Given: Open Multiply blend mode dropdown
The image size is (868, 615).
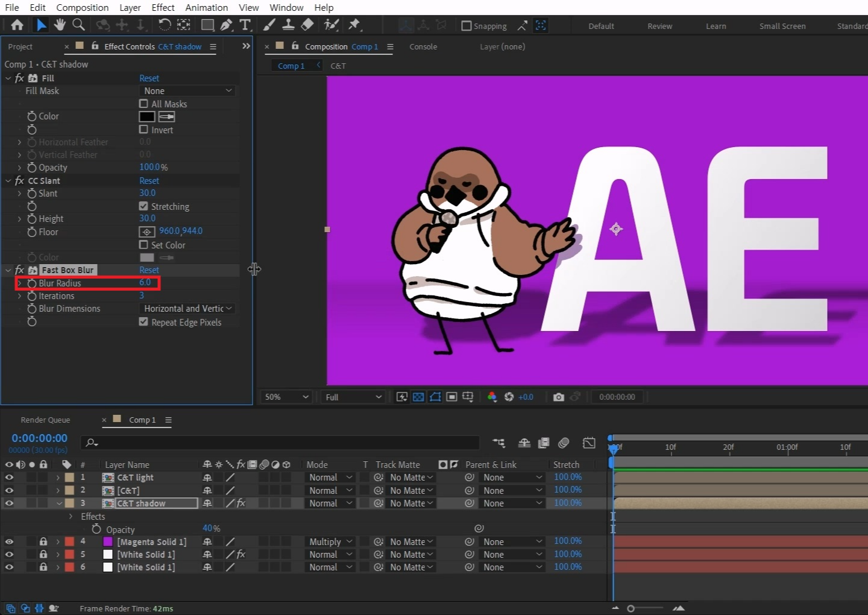Looking at the screenshot, I should click(330, 541).
